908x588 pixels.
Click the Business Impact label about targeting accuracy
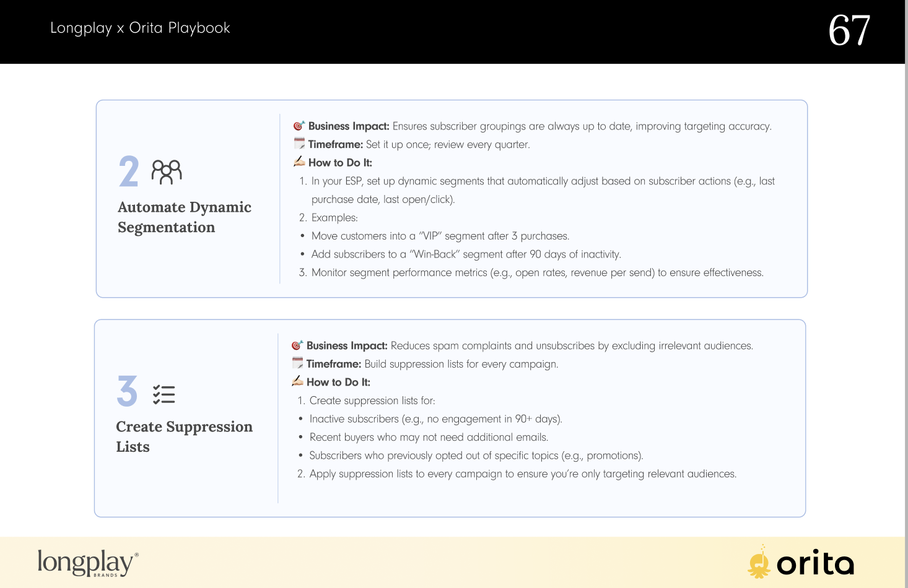click(349, 126)
